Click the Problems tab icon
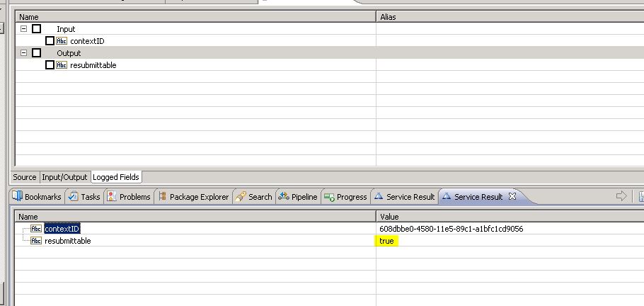The width and height of the screenshot is (644, 306). pos(112,197)
